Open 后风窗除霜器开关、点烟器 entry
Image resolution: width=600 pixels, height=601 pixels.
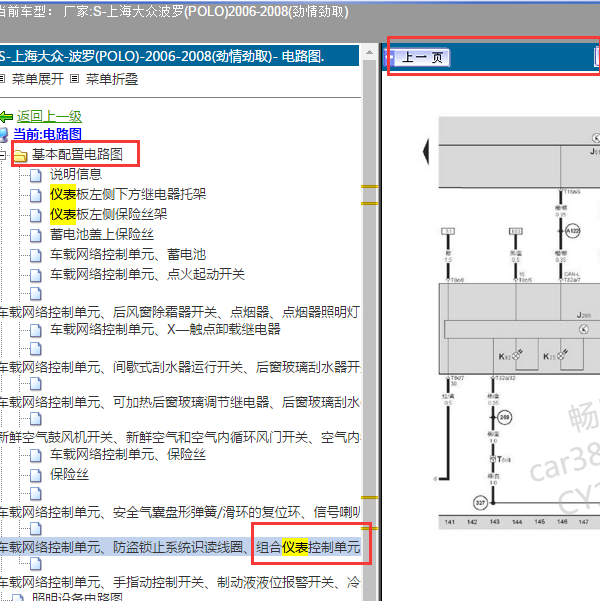pos(179,312)
